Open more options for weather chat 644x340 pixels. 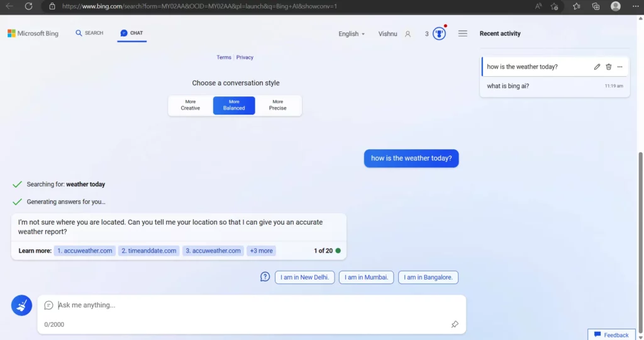[x=619, y=67]
